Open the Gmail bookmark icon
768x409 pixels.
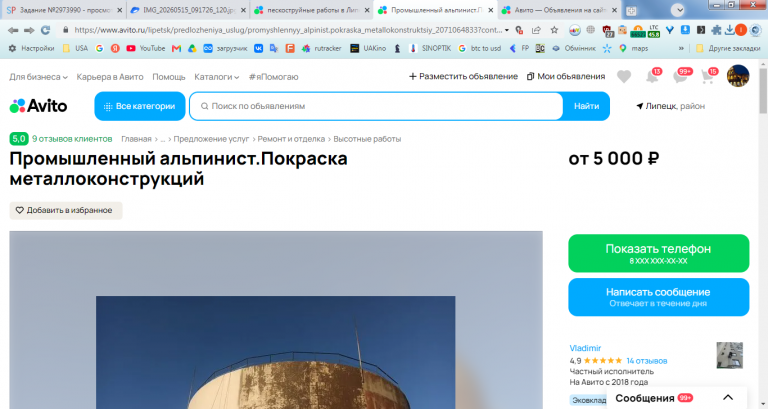tap(176, 48)
